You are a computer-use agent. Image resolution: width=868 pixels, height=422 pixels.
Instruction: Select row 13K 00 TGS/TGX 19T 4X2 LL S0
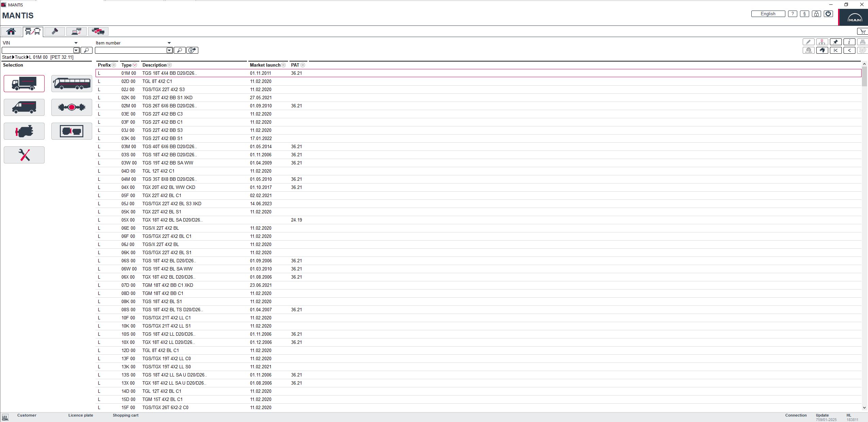[479, 367]
